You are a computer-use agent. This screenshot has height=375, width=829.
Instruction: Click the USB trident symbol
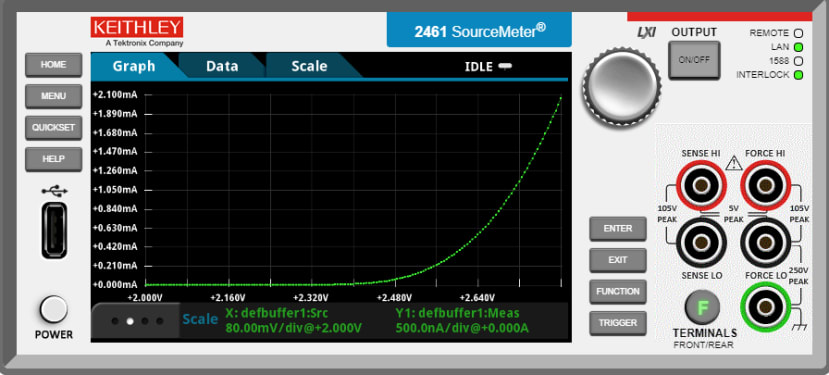pyautogui.click(x=54, y=191)
